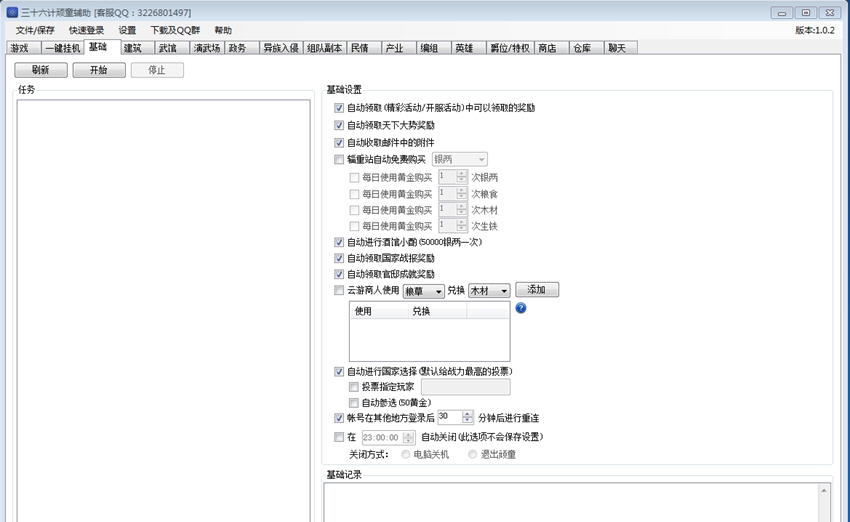Enable 辎重站自动免费购买 checkbox
The height and width of the screenshot is (522, 850).
(339, 159)
